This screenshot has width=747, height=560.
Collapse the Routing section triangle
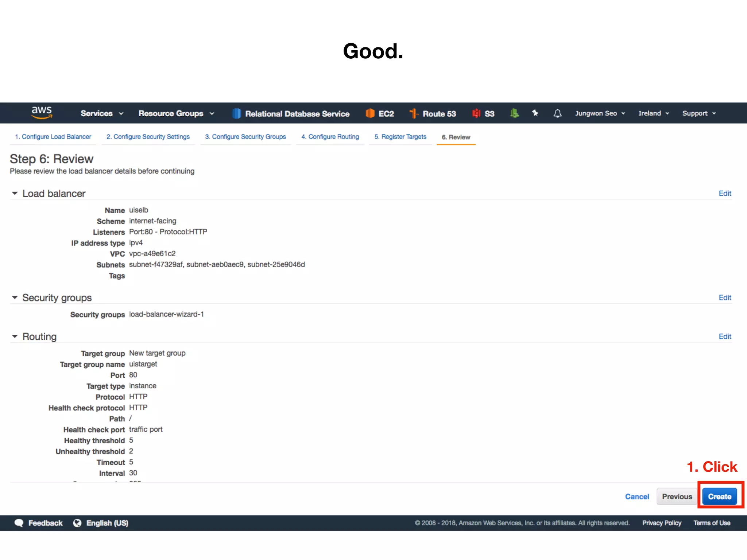(15, 336)
